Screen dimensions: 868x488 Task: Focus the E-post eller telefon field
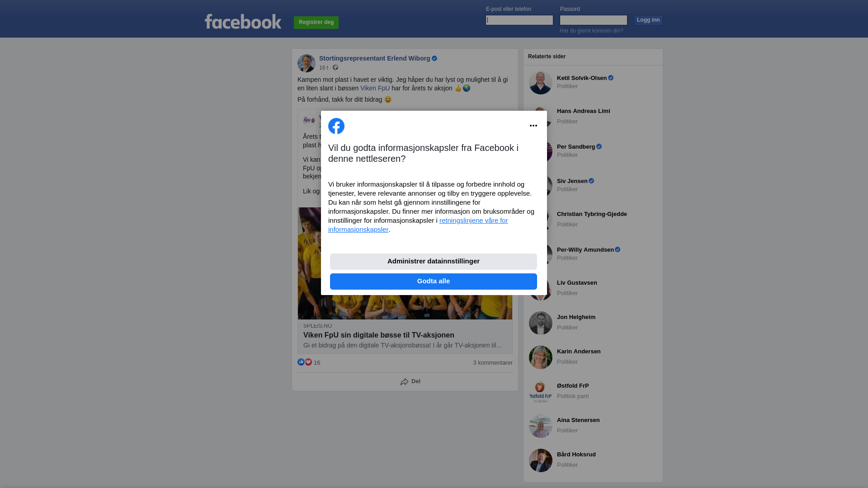click(519, 20)
